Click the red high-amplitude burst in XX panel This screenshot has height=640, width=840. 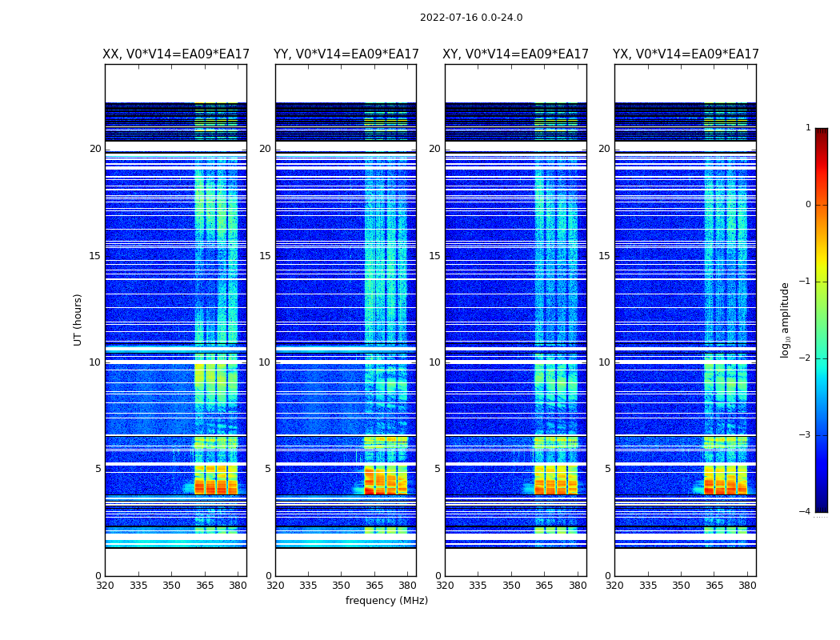(216, 481)
